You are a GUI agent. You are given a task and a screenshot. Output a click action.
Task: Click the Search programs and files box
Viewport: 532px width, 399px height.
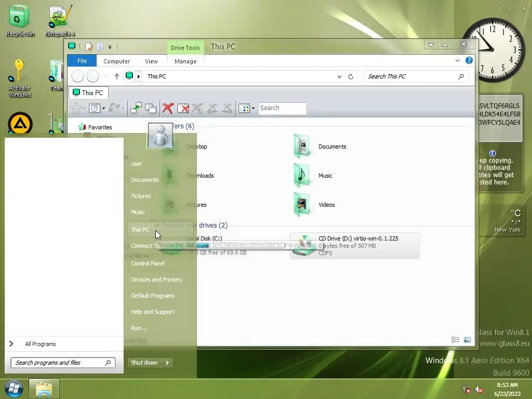[63, 363]
